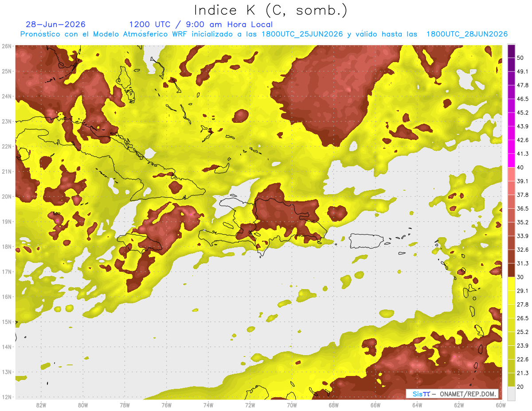Click colorbar value 39.1
The height and width of the screenshot is (411, 532).
point(523,181)
